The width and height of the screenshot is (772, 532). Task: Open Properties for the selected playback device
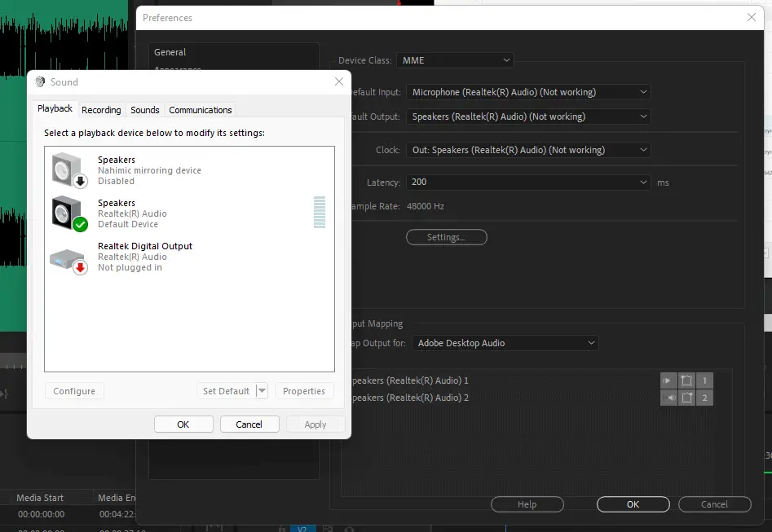point(304,391)
